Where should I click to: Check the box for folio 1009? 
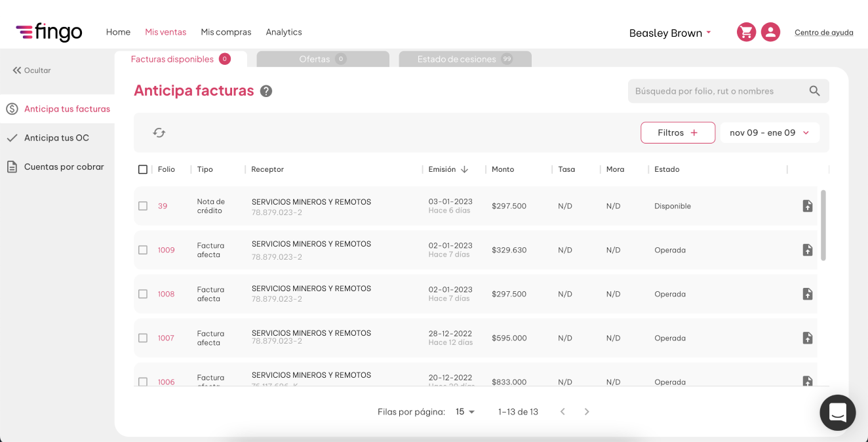coord(143,250)
